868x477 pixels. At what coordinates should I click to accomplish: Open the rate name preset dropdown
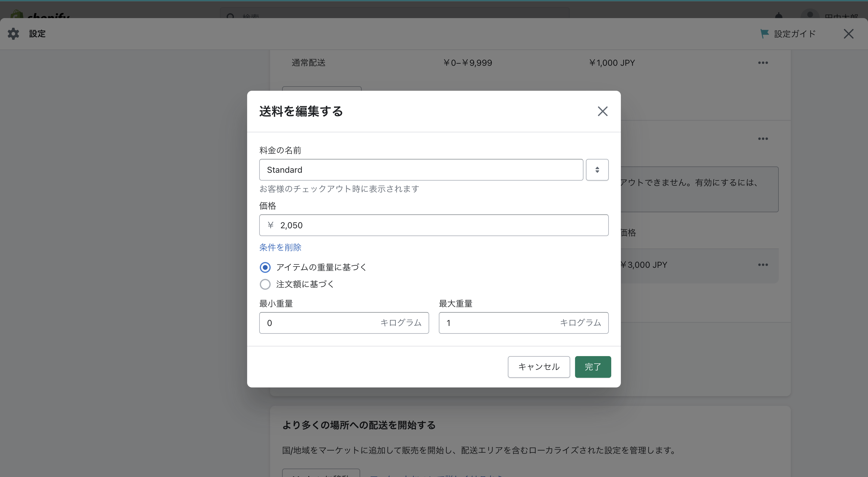coord(597,169)
